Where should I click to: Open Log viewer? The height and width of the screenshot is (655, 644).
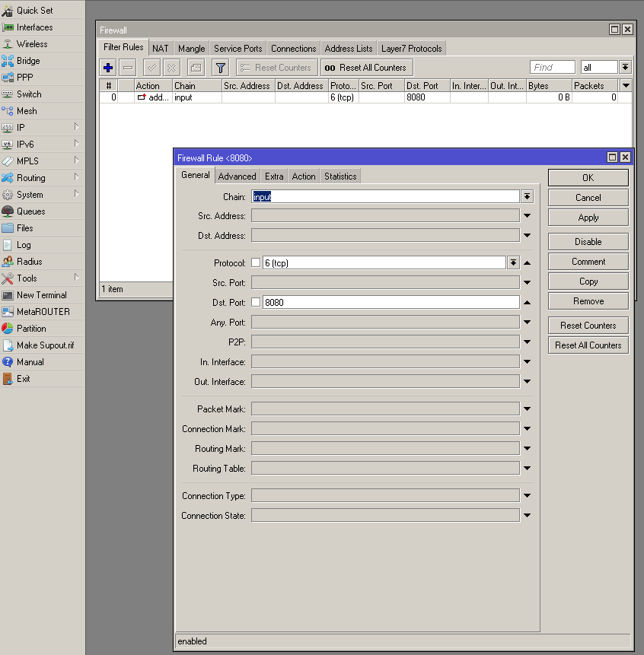pos(42,245)
